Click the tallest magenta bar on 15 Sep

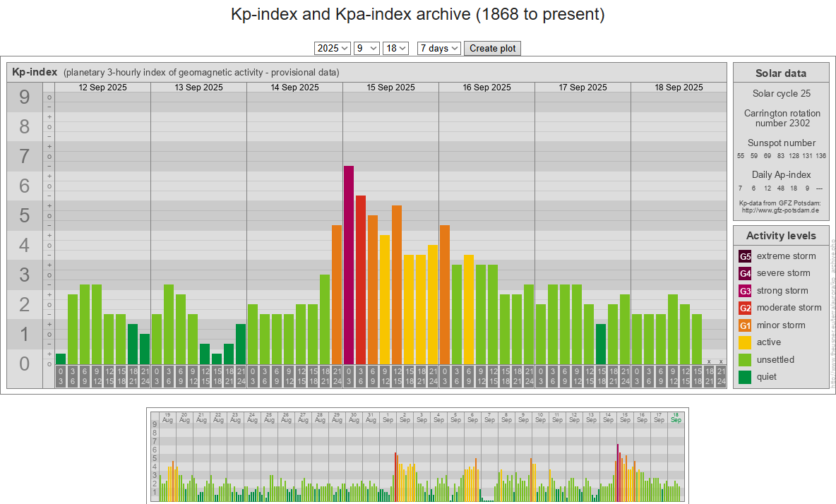tap(349, 265)
